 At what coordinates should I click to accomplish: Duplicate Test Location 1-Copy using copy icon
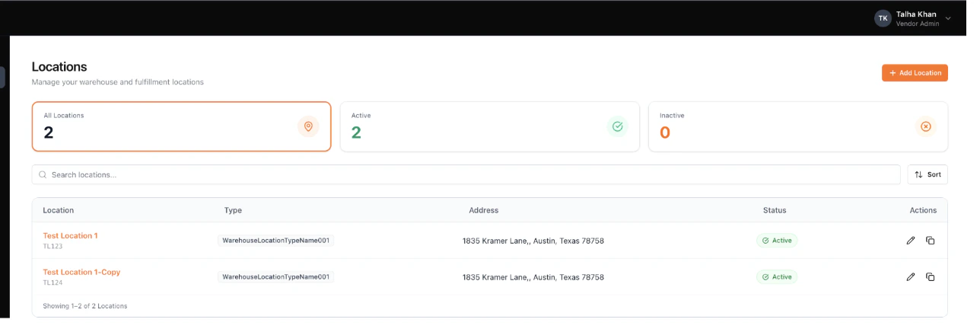tap(930, 277)
